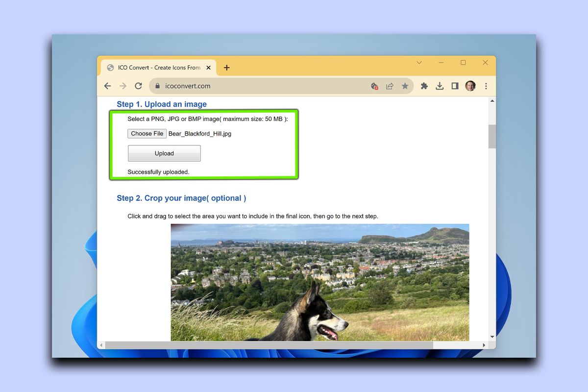Image resolution: width=588 pixels, height=392 pixels.
Task: Click the blocked cookies icon
Action: coord(374,86)
